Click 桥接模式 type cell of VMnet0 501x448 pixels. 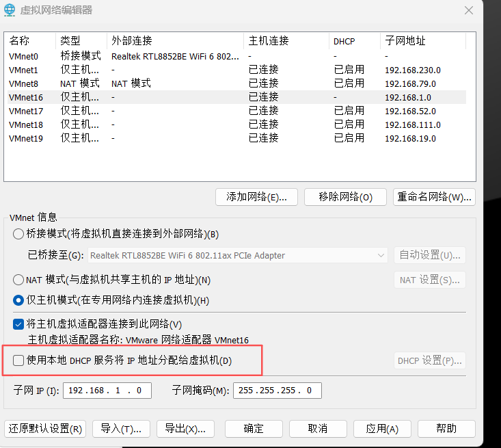pos(81,56)
